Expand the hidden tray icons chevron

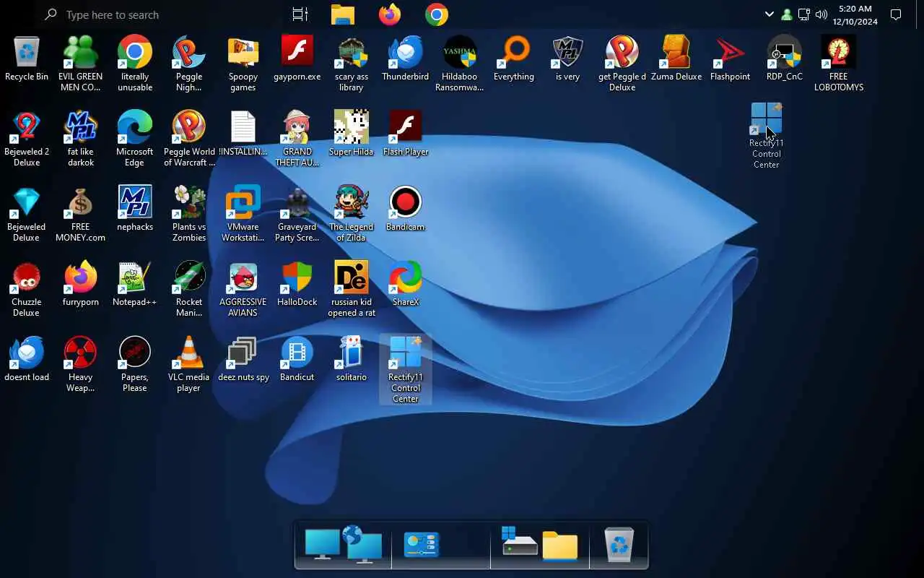[x=770, y=14]
